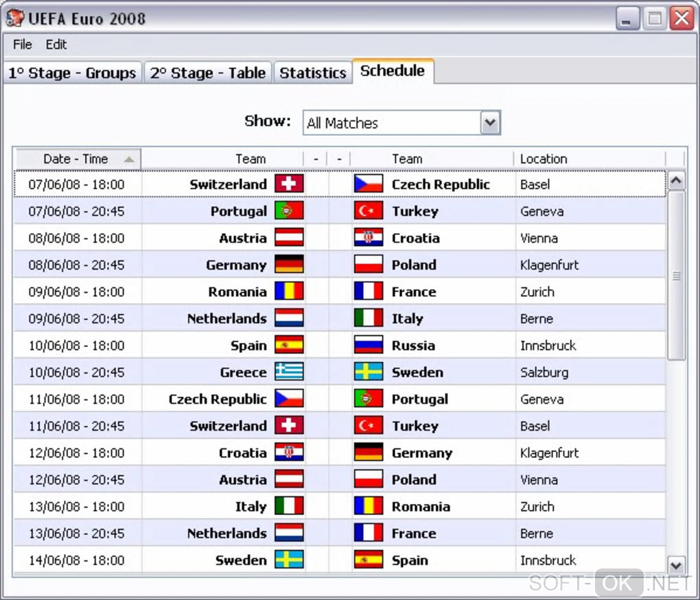Viewport: 700px width, 600px height.
Task: Click Sweden flag in the 10/06/08 20:45 row
Action: click(369, 372)
